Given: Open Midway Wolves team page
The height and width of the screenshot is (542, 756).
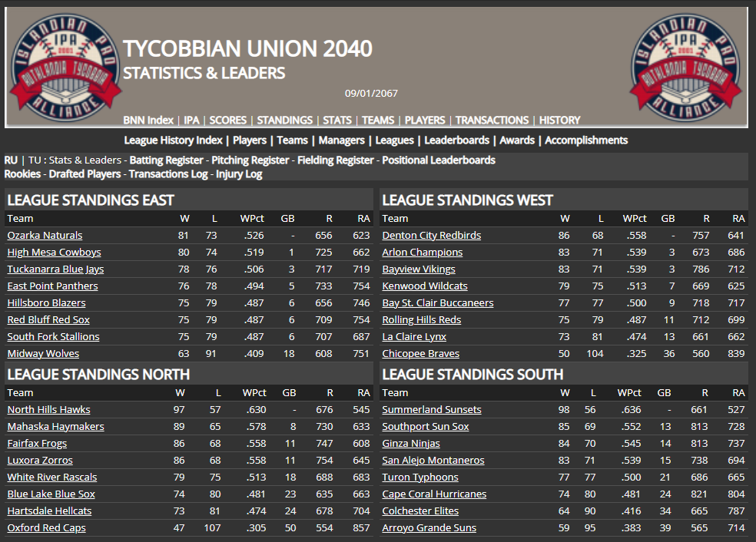Looking at the screenshot, I should (x=43, y=354).
